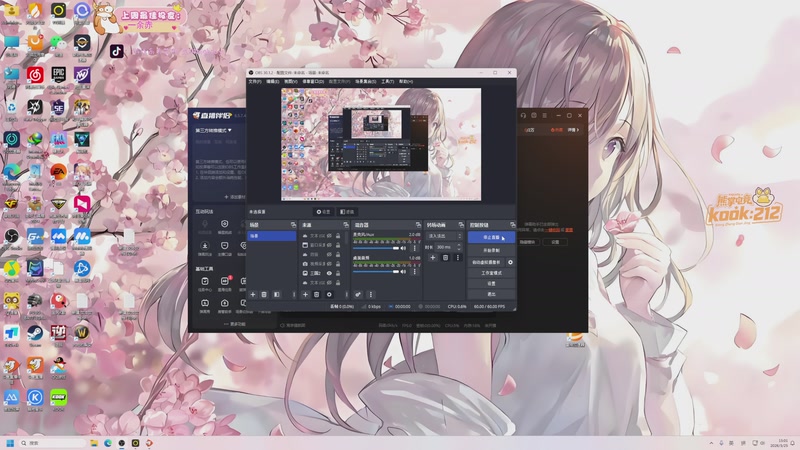Image resolution: width=800 pixels, height=450 pixels.
Task: Toggle eye of the first text source row
Action: tap(329, 236)
